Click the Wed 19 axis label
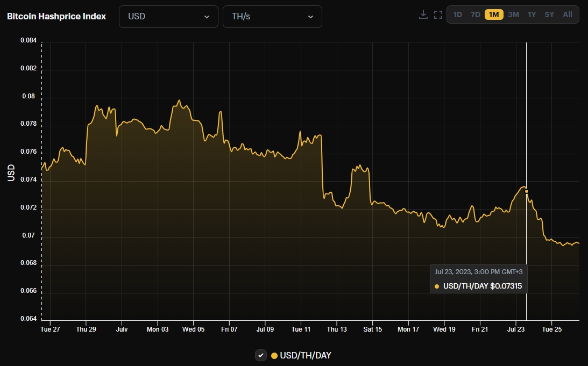The width and height of the screenshot is (588, 366). tap(444, 329)
